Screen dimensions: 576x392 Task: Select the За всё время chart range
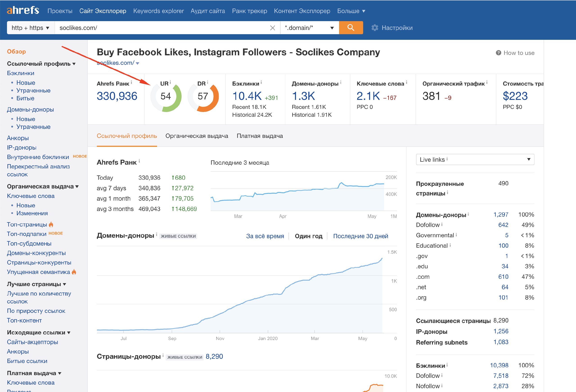(265, 236)
